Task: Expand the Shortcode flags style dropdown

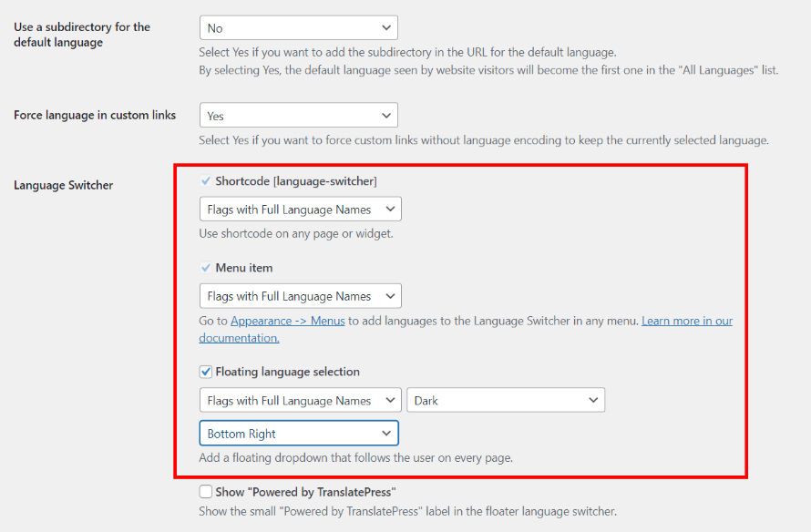Action: tap(301, 210)
